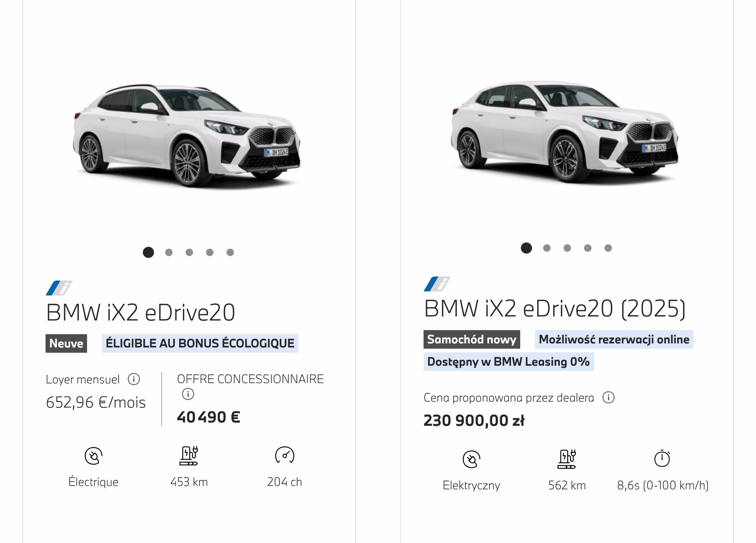Click charging station icon above 453 km
Screen dimensions: 756x543
(x=189, y=456)
